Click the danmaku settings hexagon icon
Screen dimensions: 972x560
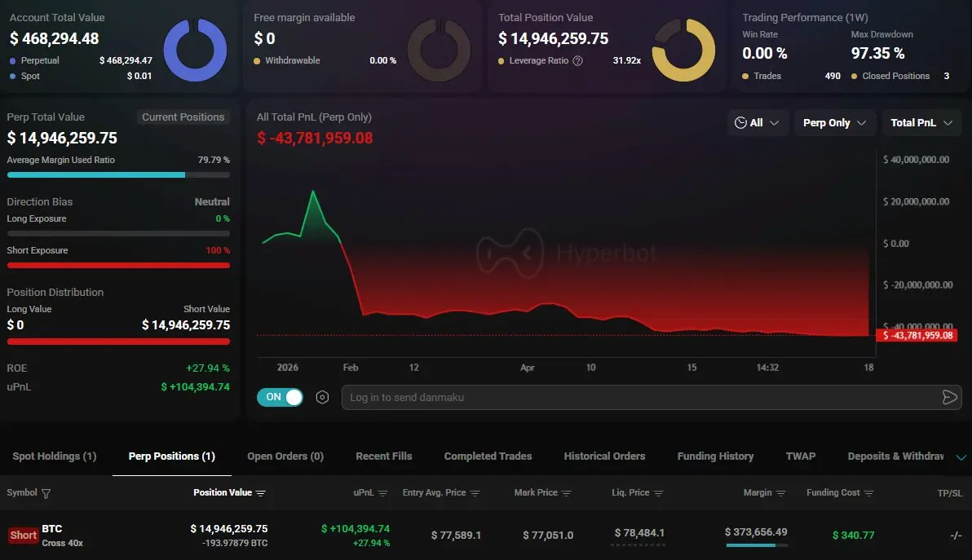pos(322,397)
